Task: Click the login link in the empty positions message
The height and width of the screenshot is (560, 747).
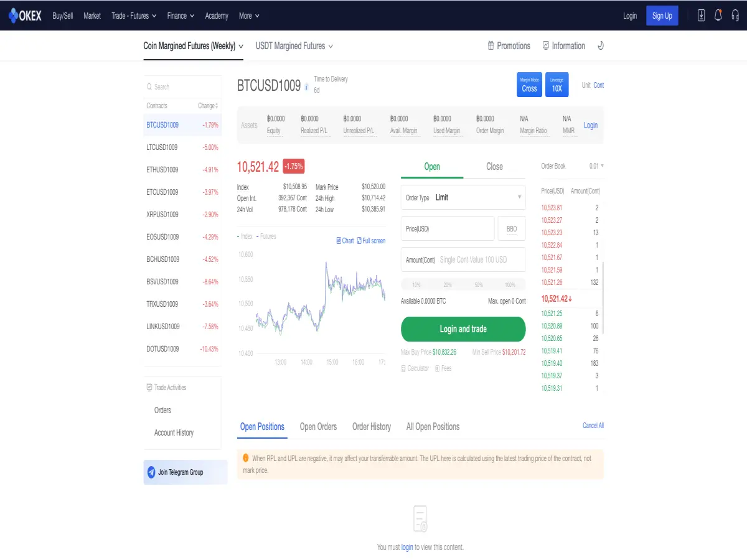Action: tap(407, 548)
